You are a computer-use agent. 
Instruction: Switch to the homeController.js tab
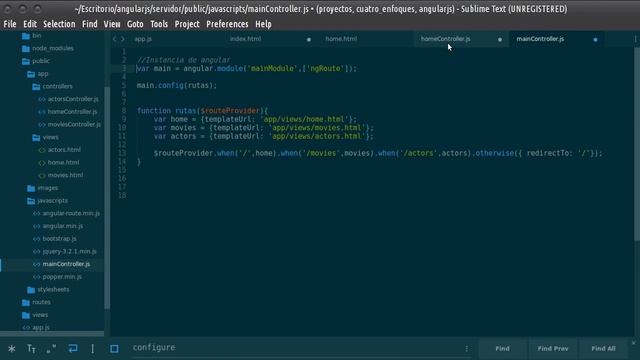point(445,39)
